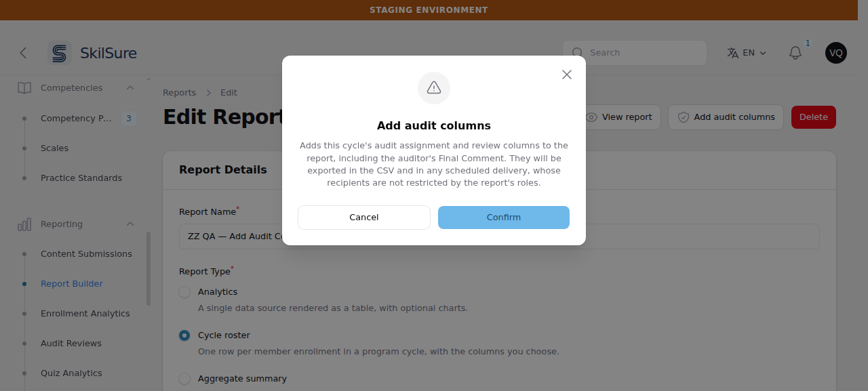Open the notifications bell
This screenshot has height=391, width=868.
(x=795, y=53)
